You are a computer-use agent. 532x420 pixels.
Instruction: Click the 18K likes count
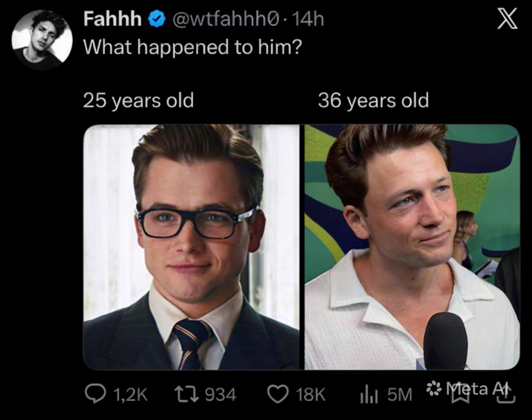[310, 395]
